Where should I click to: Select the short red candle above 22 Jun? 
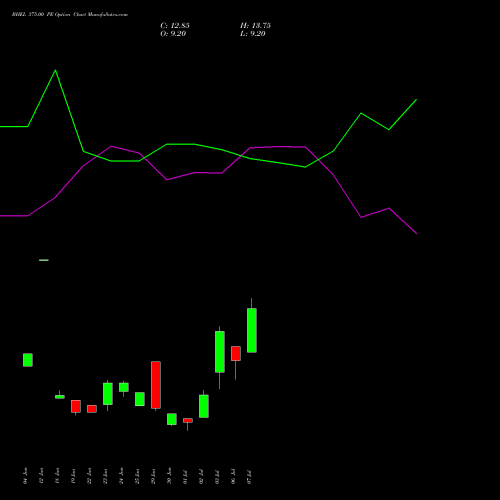[x=92, y=409]
